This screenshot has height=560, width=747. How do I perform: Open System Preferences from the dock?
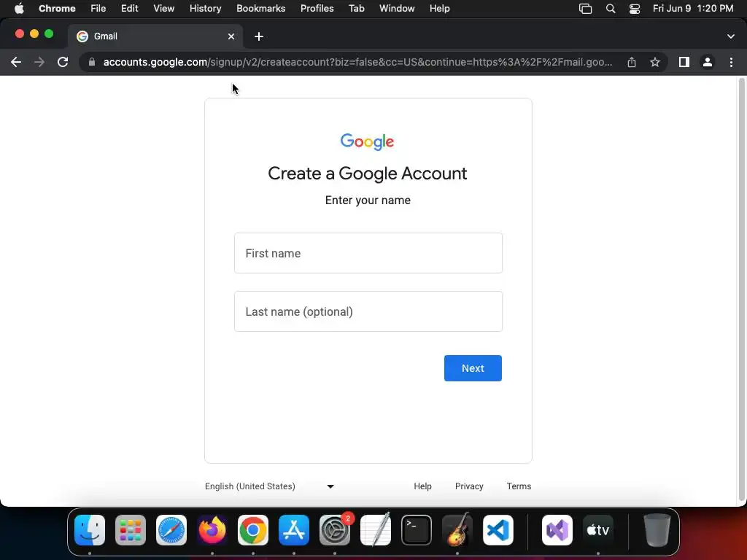(334, 530)
